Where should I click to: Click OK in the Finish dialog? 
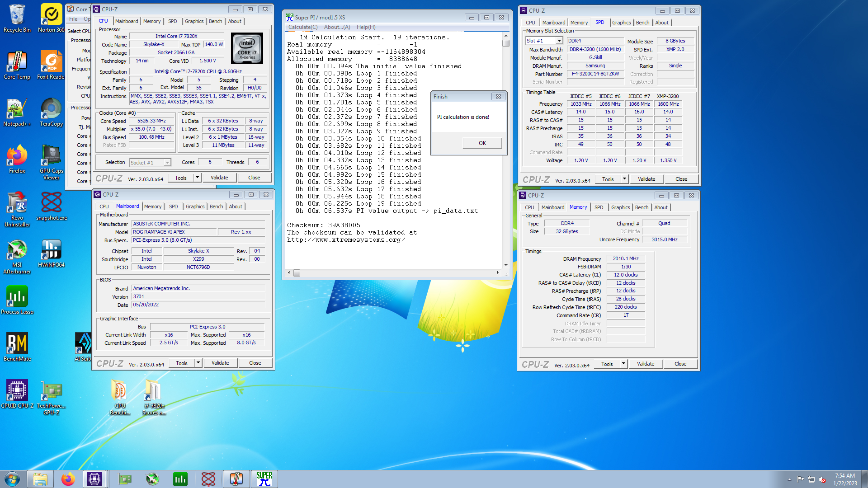click(x=482, y=143)
